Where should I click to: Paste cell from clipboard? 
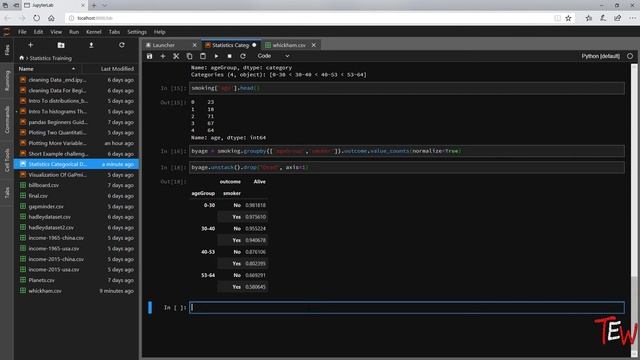[203, 56]
